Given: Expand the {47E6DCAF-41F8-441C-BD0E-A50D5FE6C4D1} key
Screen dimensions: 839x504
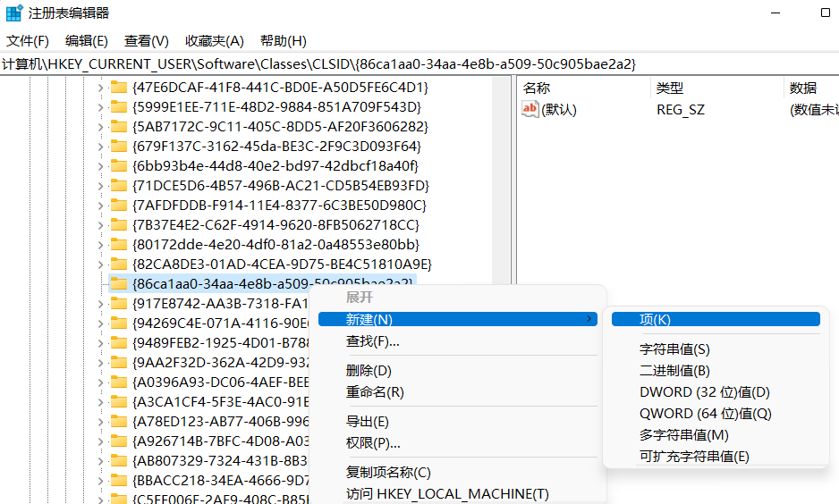Looking at the screenshot, I should tap(100, 87).
